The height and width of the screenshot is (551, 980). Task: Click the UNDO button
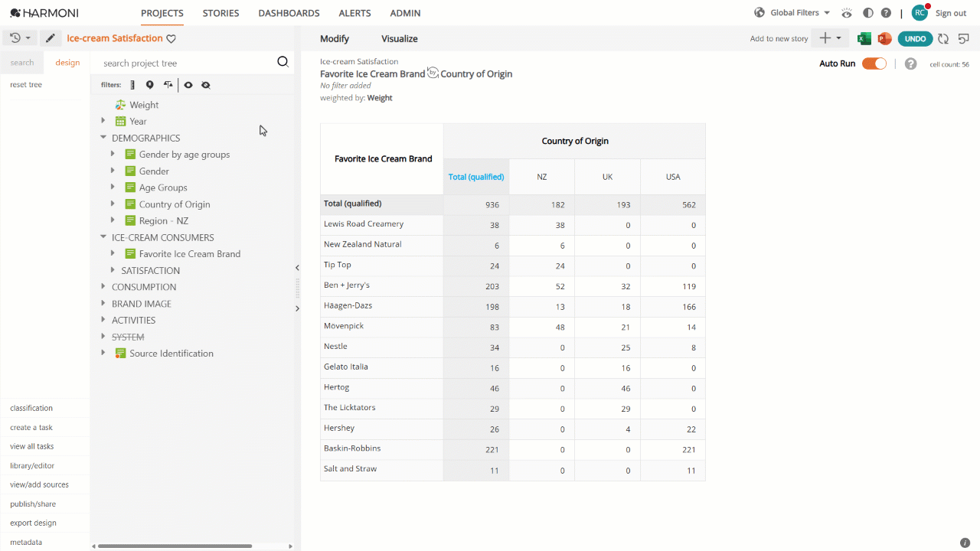pyautogui.click(x=915, y=38)
